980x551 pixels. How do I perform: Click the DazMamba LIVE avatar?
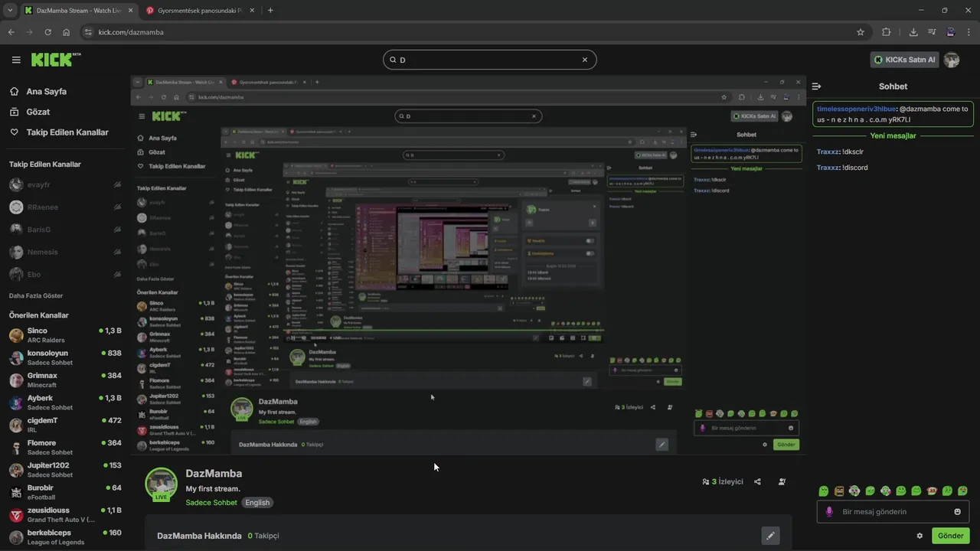(162, 484)
